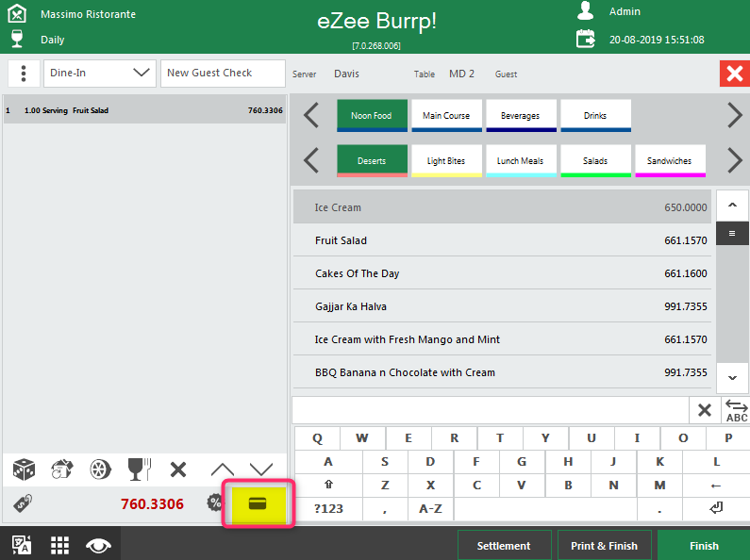Click the wine glass Daily icon
Viewport: 750px width, 560px height.
17,39
